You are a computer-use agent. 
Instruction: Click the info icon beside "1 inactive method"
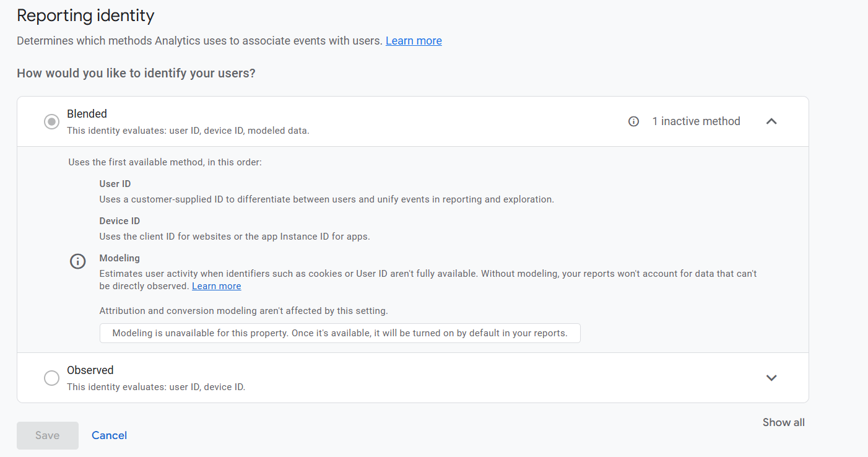click(x=633, y=121)
